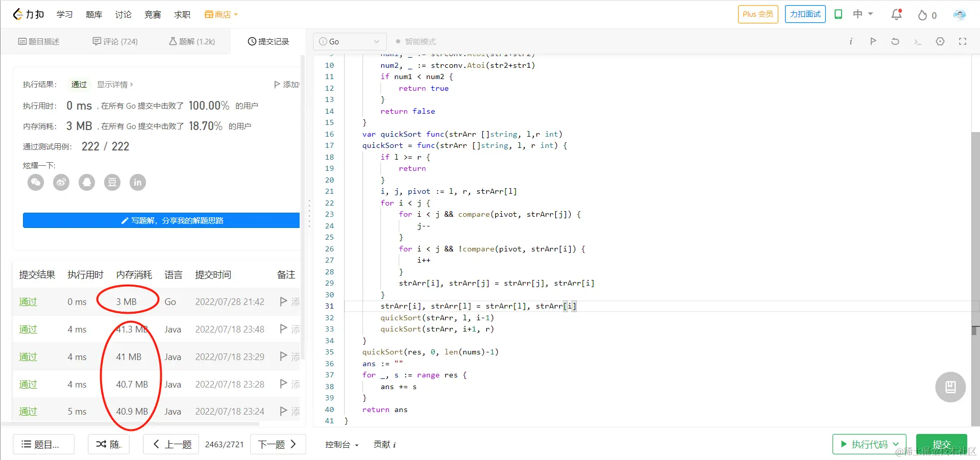Screen dimensions: 980x460
Task: Click the panel divider handle
Action: [309, 213]
